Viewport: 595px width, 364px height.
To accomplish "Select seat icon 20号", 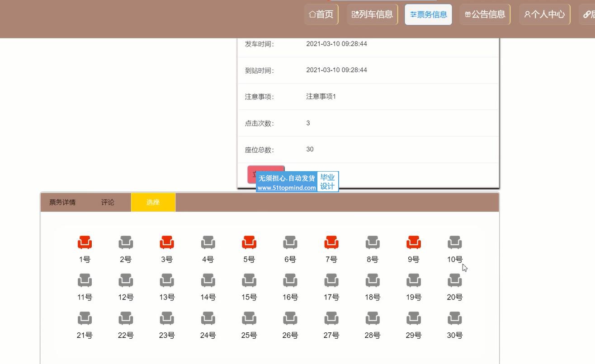I will click(x=455, y=280).
